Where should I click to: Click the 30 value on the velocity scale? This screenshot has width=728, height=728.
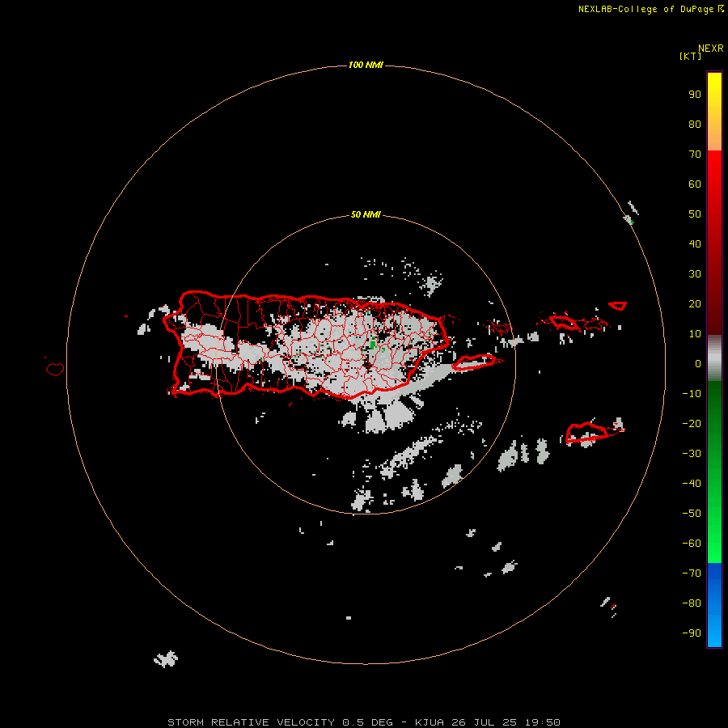(695, 274)
